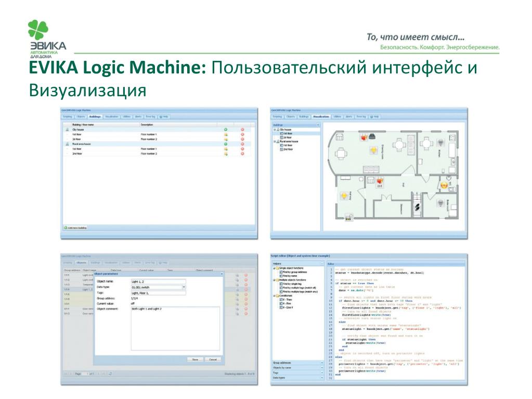Edit the Object name field
532x399 pixels.
point(159,281)
